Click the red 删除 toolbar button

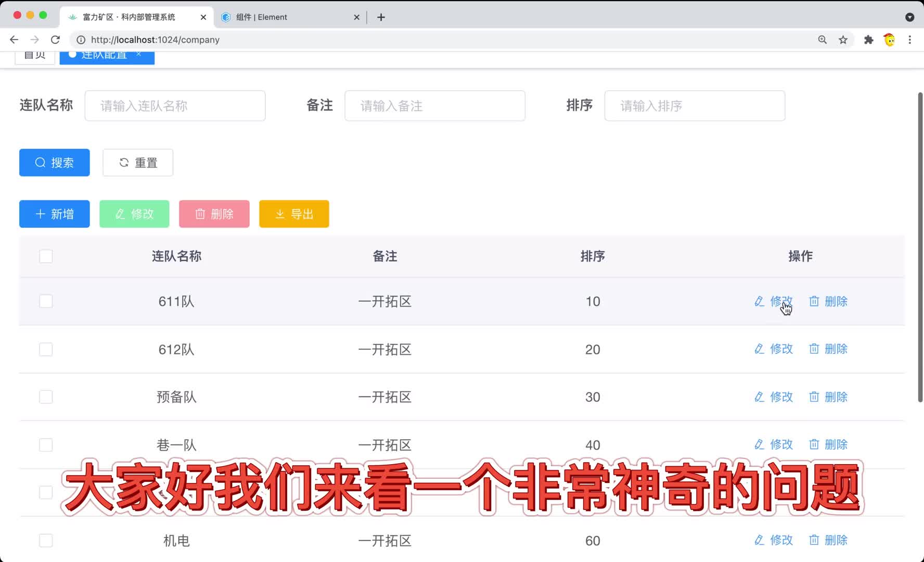[214, 214]
